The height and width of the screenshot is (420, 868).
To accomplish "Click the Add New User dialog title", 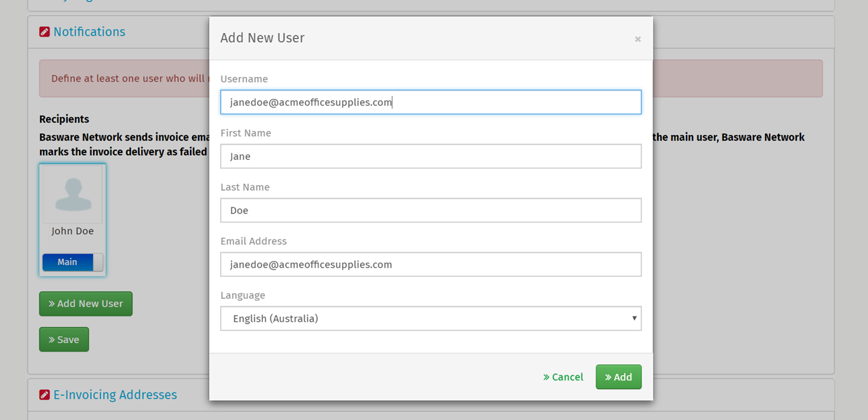I will (262, 38).
